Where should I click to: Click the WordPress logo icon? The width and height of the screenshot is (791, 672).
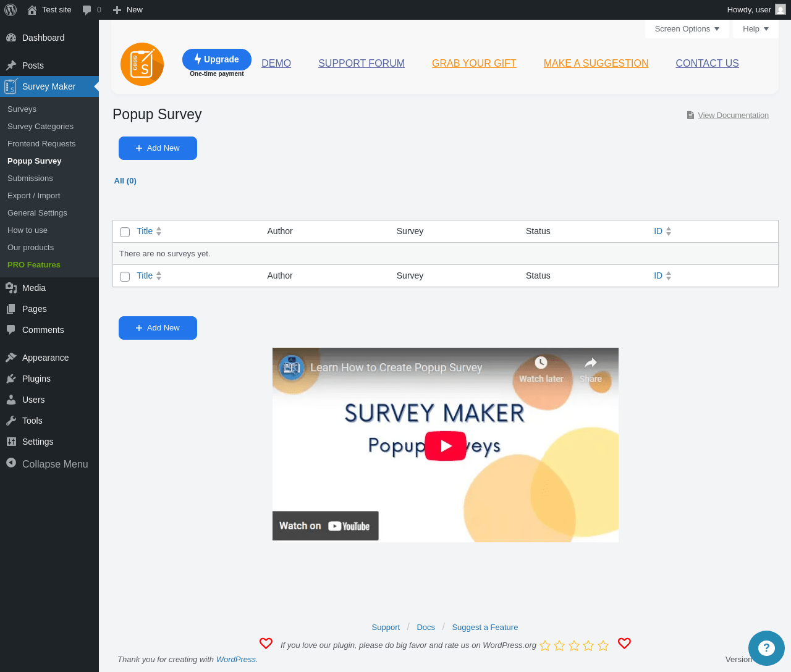(11, 10)
